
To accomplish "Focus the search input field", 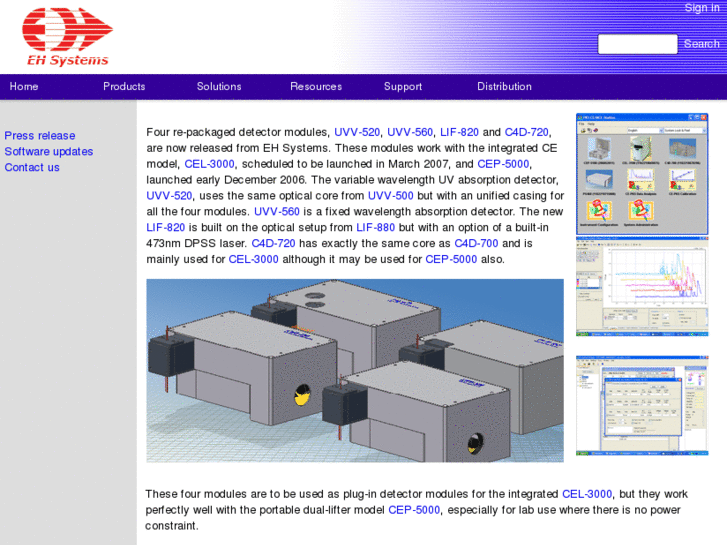I will click(x=638, y=44).
